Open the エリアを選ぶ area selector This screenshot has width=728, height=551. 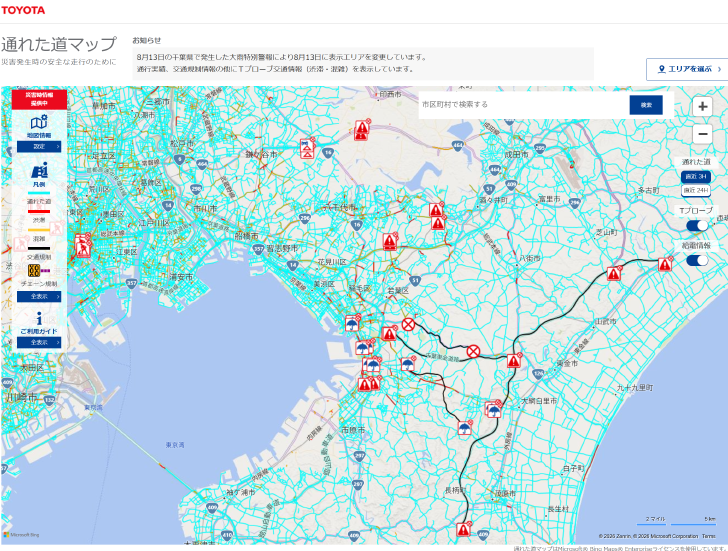[x=688, y=69]
